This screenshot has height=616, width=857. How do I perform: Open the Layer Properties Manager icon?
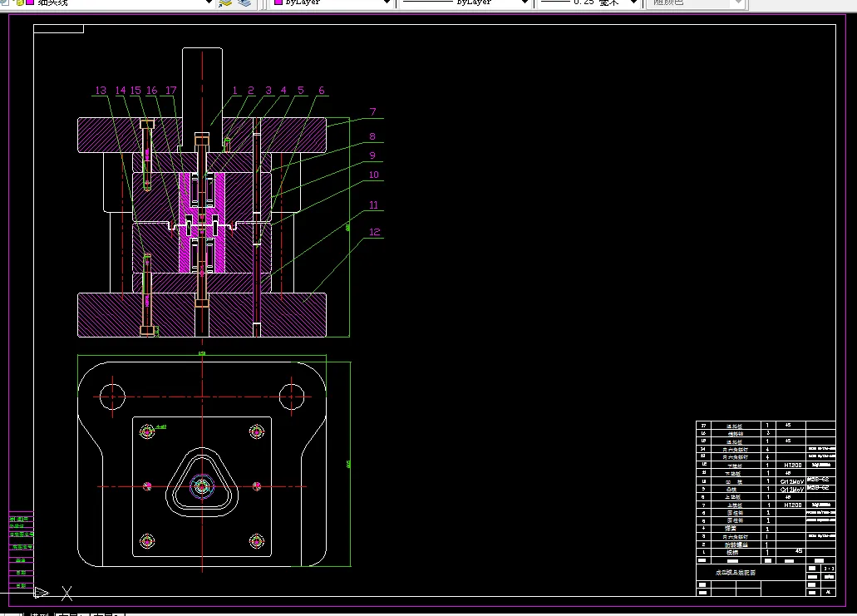tap(225, 2)
